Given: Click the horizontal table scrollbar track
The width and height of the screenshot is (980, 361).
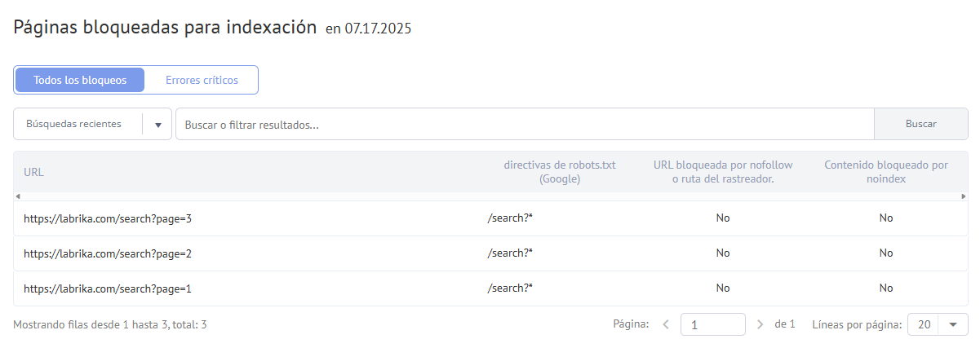Looking at the screenshot, I should [x=490, y=196].
